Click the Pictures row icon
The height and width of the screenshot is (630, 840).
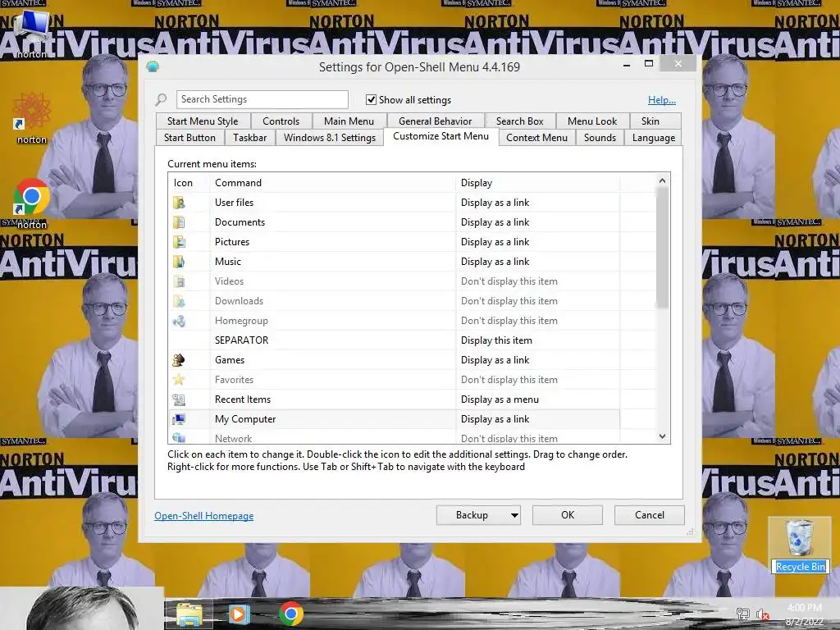(x=179, y=242)
